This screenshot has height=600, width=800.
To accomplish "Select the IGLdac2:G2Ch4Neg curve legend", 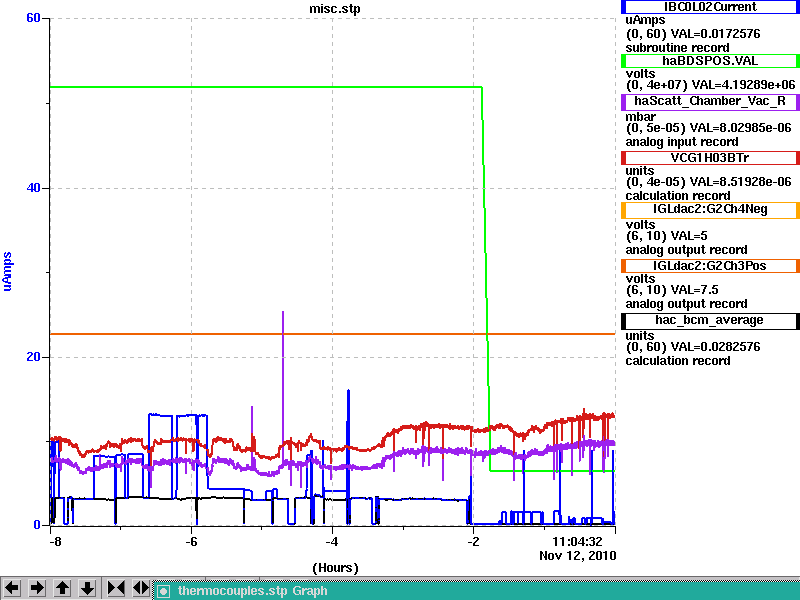I will [x=710, y=210].
